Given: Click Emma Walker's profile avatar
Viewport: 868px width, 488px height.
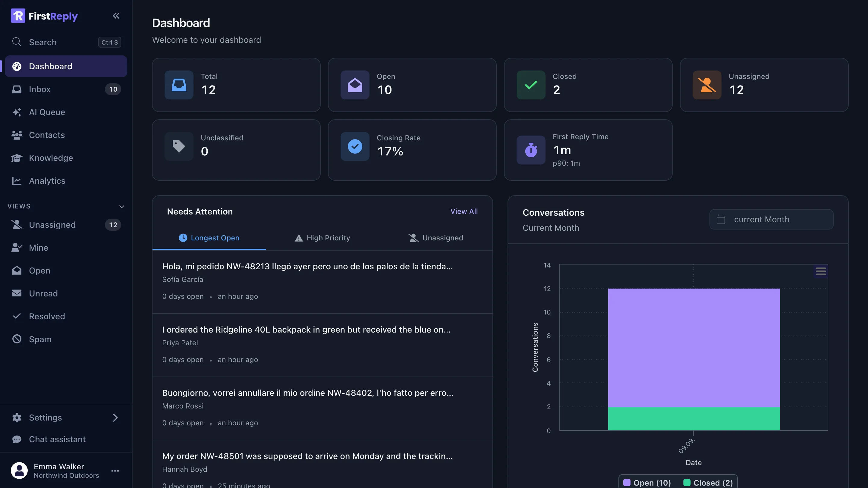Looking at the screenshot, I should [x=19, y=471].
